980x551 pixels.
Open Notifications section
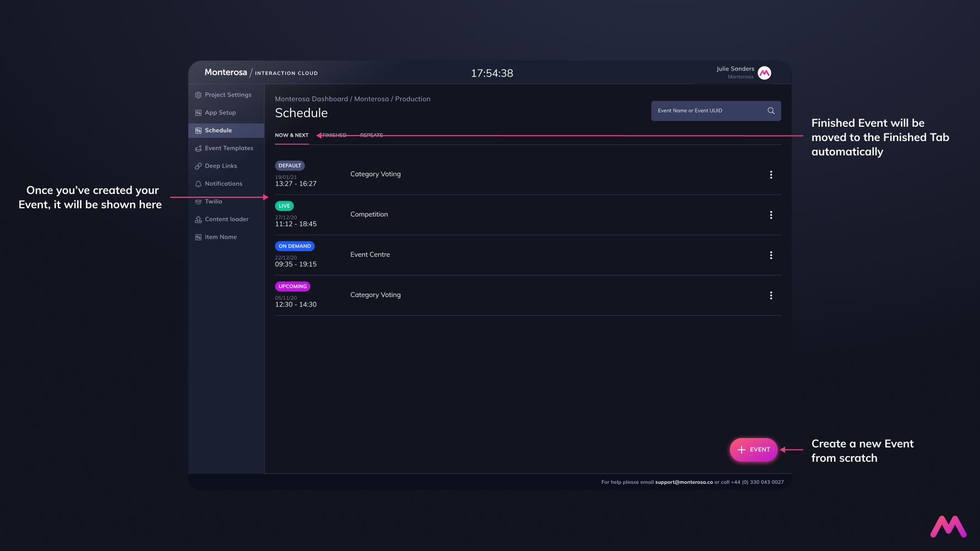pos(226,183)
